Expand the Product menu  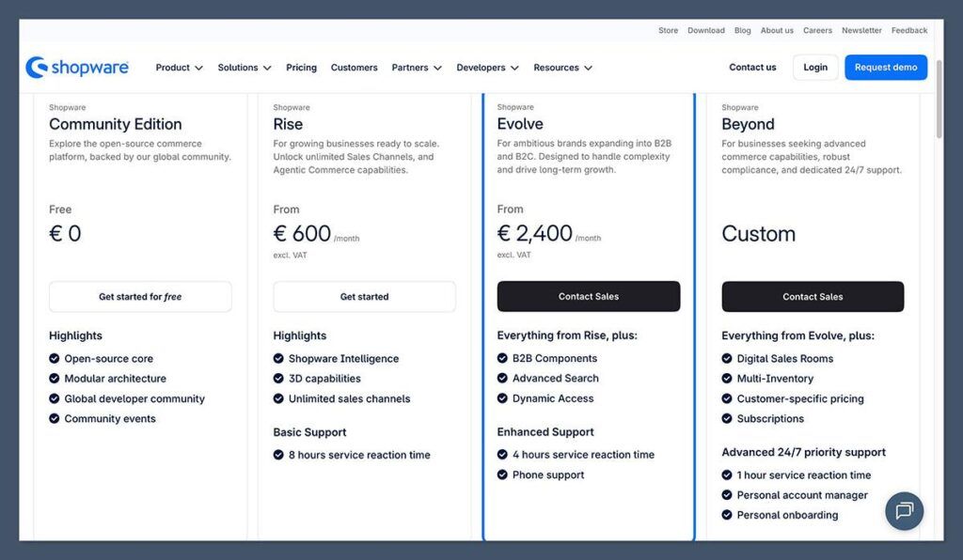(179, 68)
